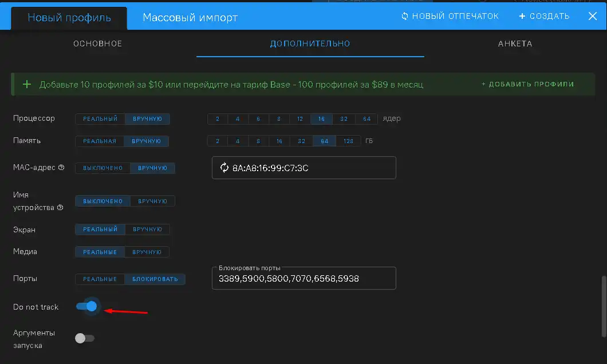This screenshot has width=607, height=364.
Task: Set Имя устройства to Выключено
Action: 103,201
